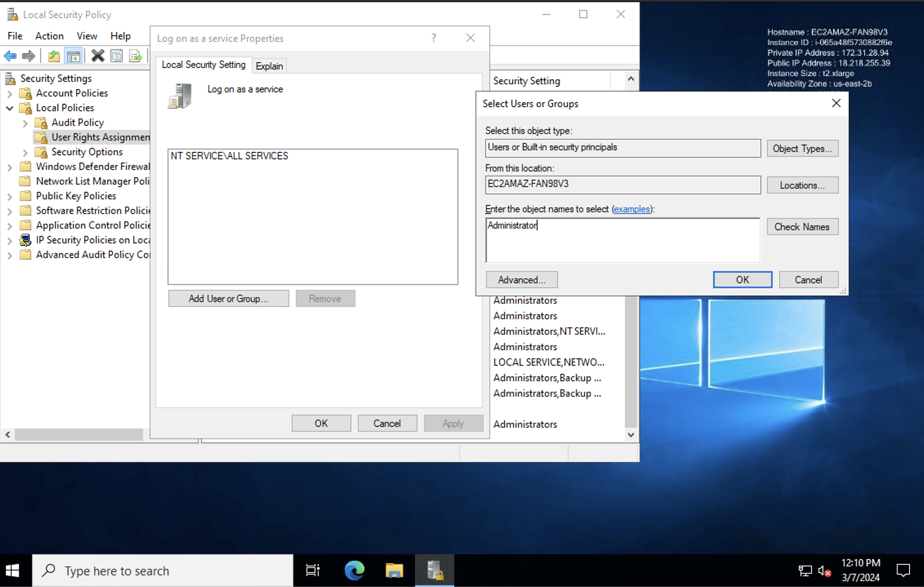Click the Task View taskbar icon
924x587 pixels.
(x=313, y=570)
